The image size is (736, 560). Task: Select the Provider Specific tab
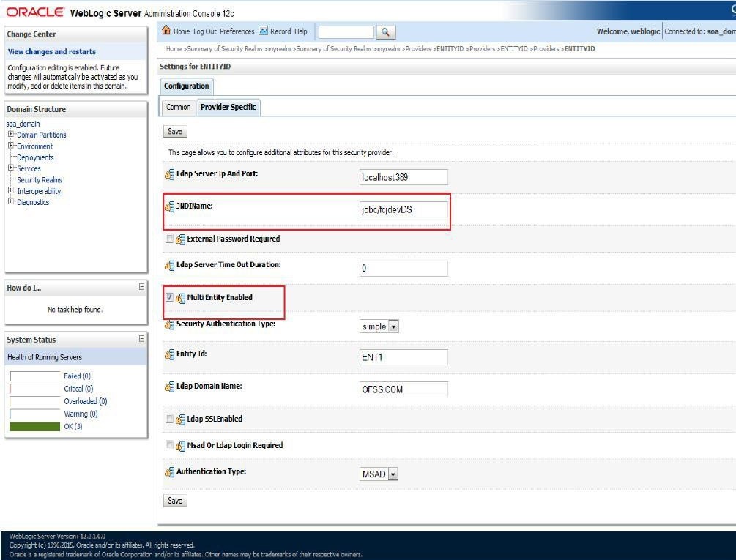tap(228, 108)
